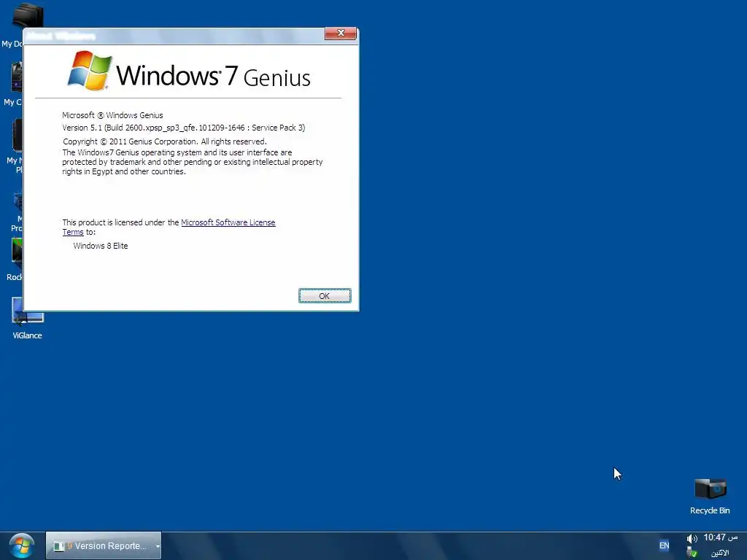Click the Copyright 2011 Genius Corporation line
This screenshot has width=747, height=560.
165,141
